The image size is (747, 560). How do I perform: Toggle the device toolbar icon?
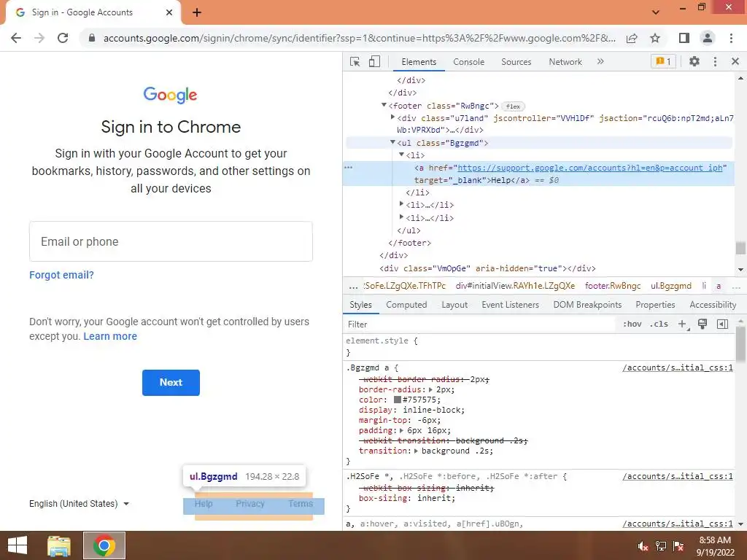pos(374,61)
